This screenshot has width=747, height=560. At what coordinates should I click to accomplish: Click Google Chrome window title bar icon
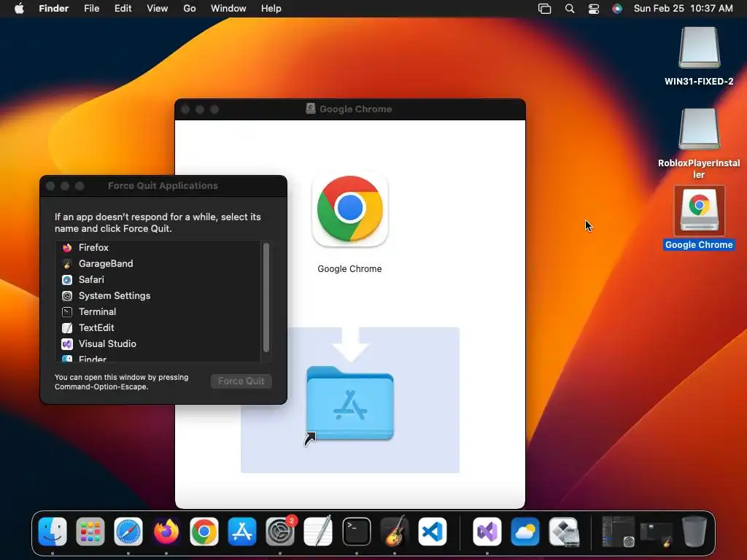coord(311,109)
